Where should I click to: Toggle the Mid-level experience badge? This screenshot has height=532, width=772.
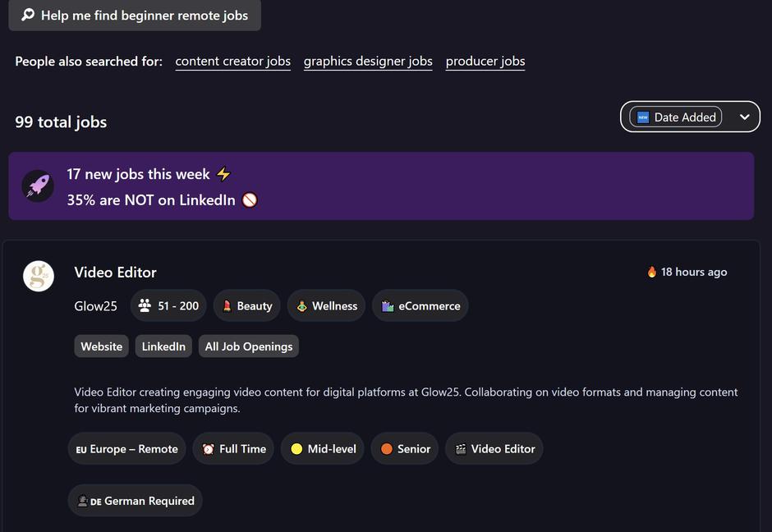(x=322, y=448)
